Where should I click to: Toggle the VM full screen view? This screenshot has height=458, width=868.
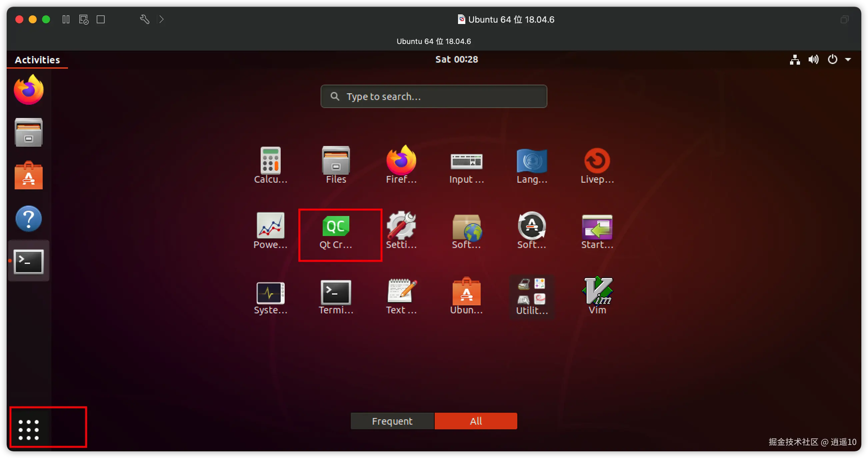[101, 20]
